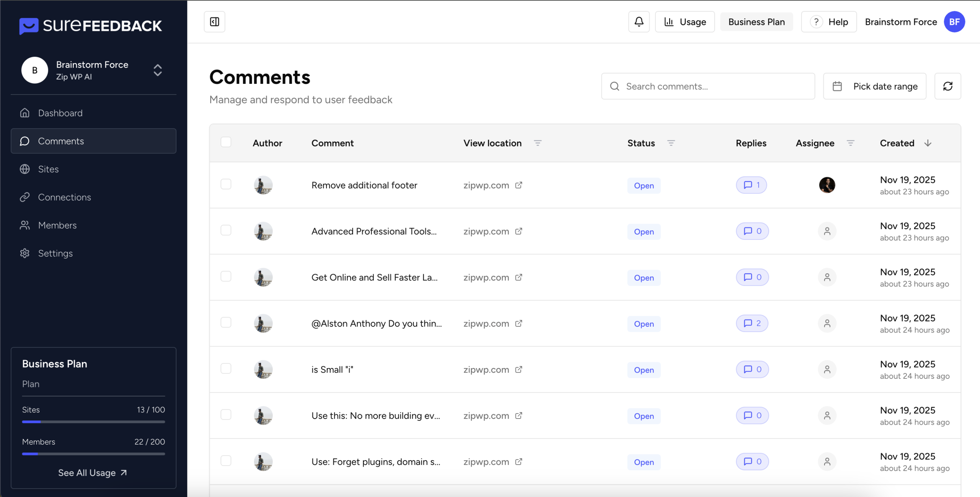The height and width of the screenshot is (497, 980).
Task: Toggle the select-all checkbox in the table header
Action: (x=226, y=142)
